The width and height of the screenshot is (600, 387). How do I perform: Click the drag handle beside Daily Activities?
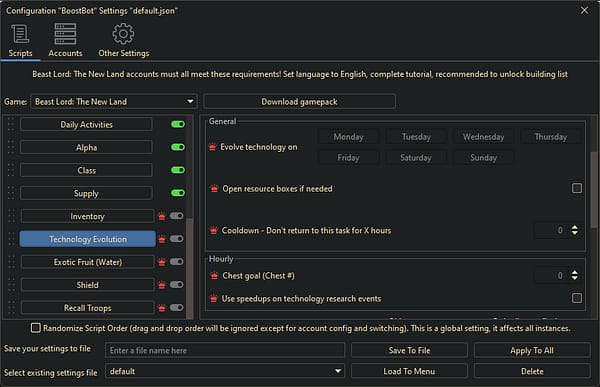pos(11,124)
